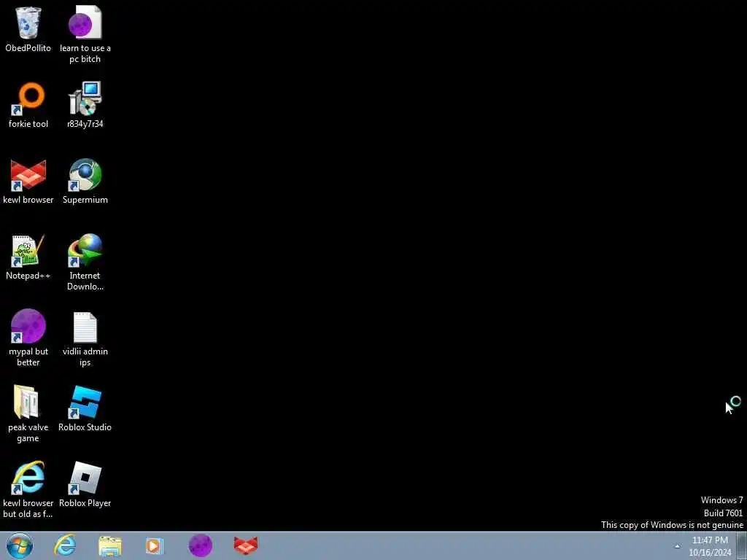Launch the purple Mypal browser from taskbar
Image resolution: width=747 pixels, height=560 pixels.
(201, 545)
